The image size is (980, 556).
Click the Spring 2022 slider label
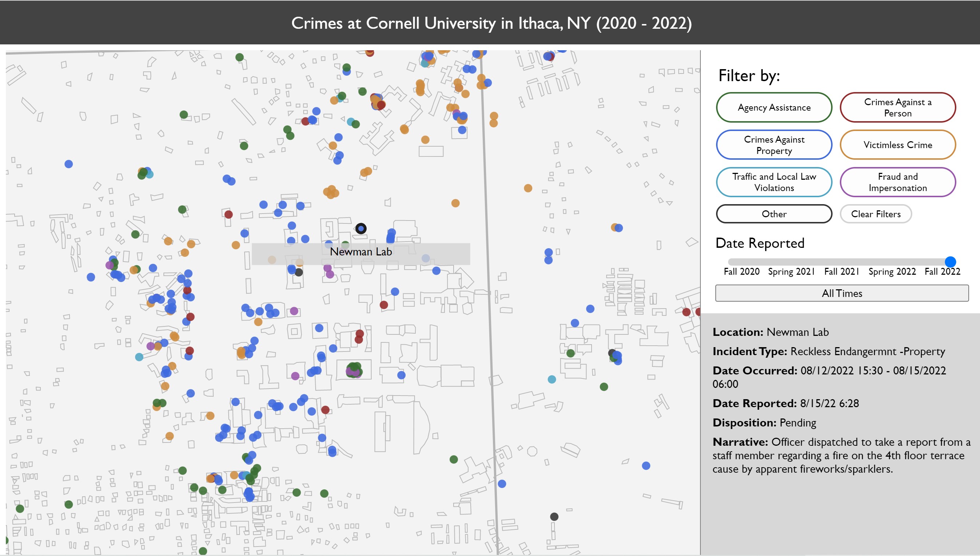tap(892, 271)
